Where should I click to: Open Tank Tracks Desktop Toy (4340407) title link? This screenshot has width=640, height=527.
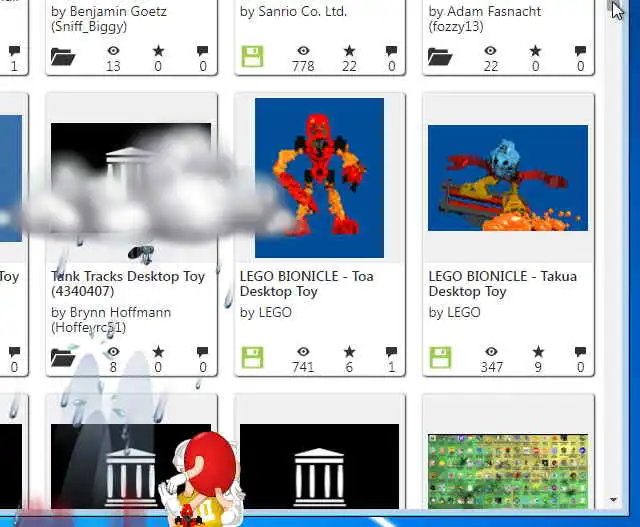[128, 284]
